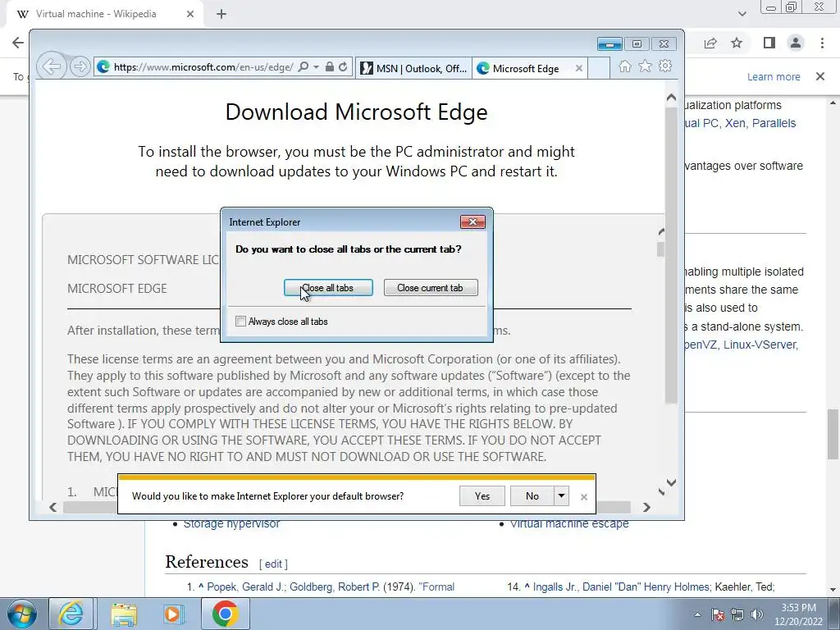The image size is (840, 630).
Task: Open Windows Media Player taskbar icon
Action: (174, 614)
